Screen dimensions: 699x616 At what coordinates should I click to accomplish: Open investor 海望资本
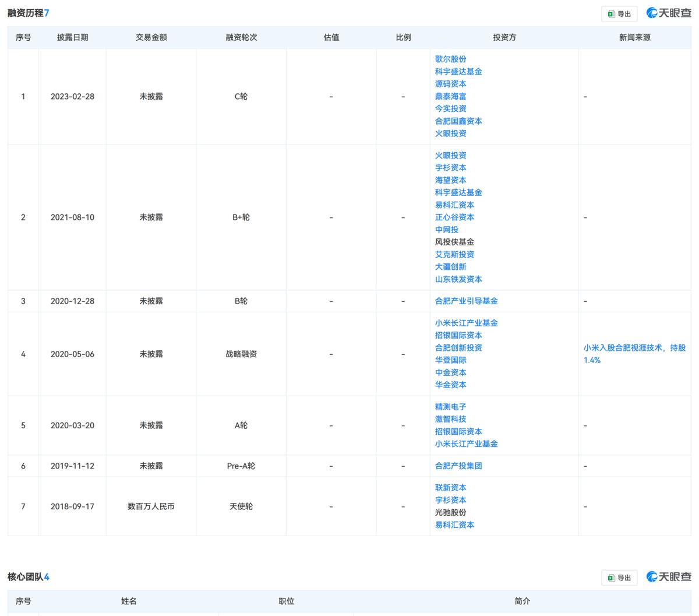pyautogui.click(x=450, y=180)
